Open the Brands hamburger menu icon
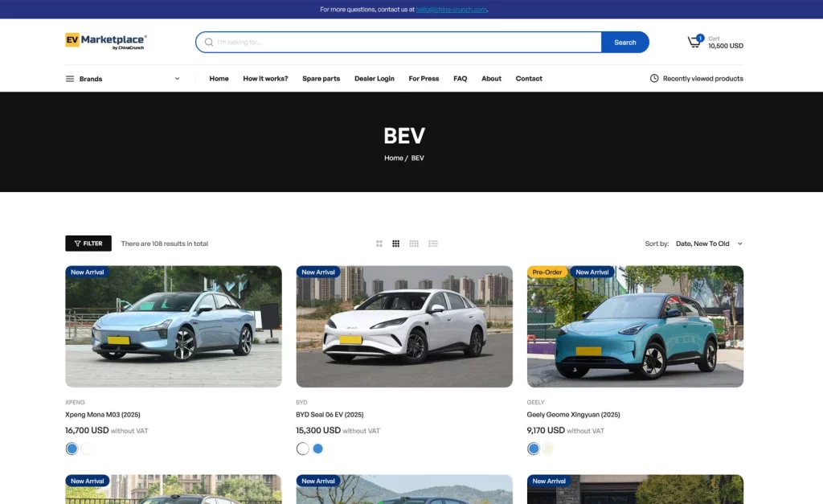 70,79
